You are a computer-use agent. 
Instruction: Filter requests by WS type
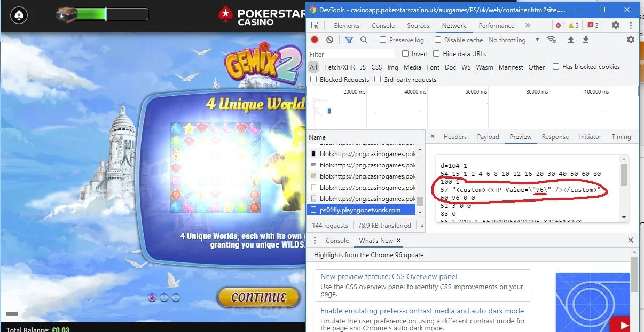pyautogui.click(x=466, y=67)
